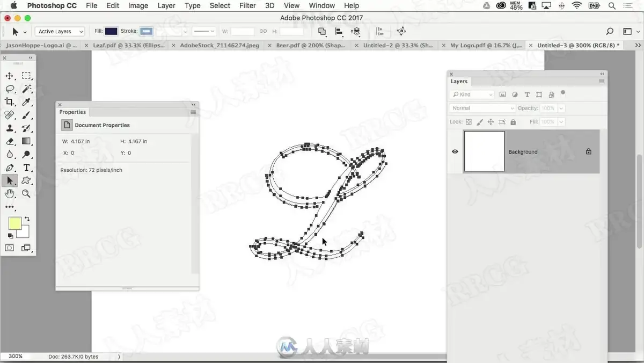Expand the Opacity slider arrow
Screen dimensions: 644x363
[561, 108]
